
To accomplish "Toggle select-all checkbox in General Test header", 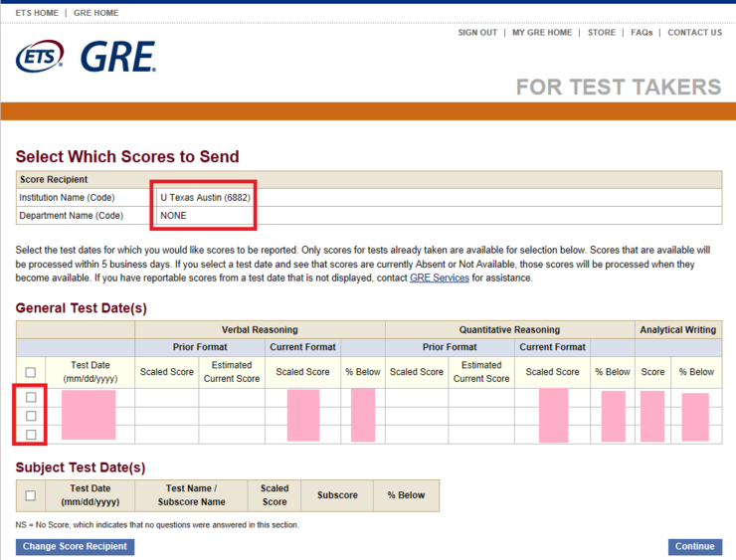I will tap(31, 372).
